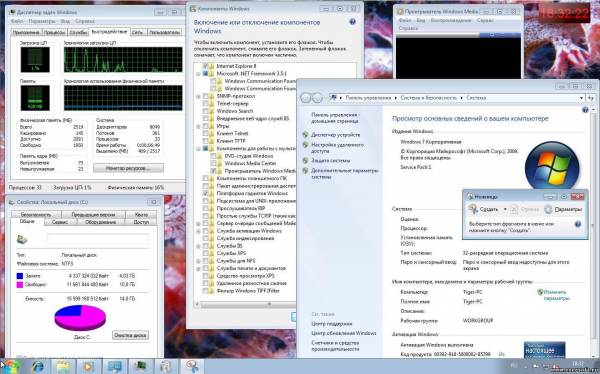The height and width of the screenshot is (374, 600).
Task: Open the Защита системы link
Action: (330, 160)
